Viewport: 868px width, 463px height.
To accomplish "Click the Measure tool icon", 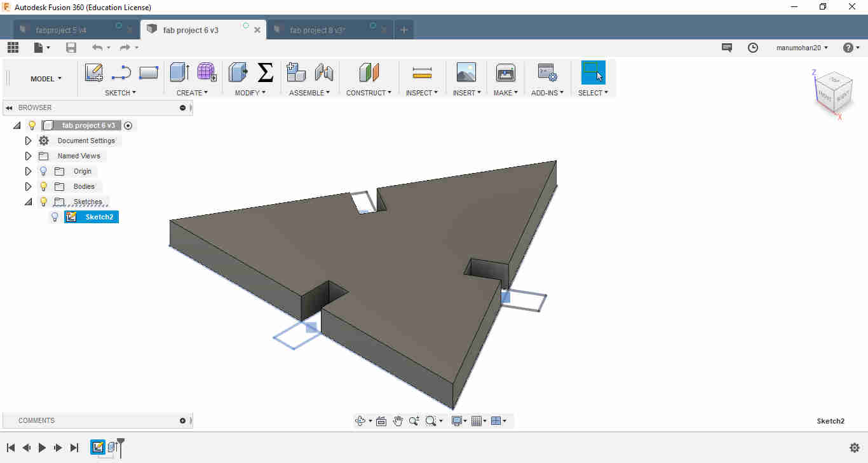I will click(422, 73).
